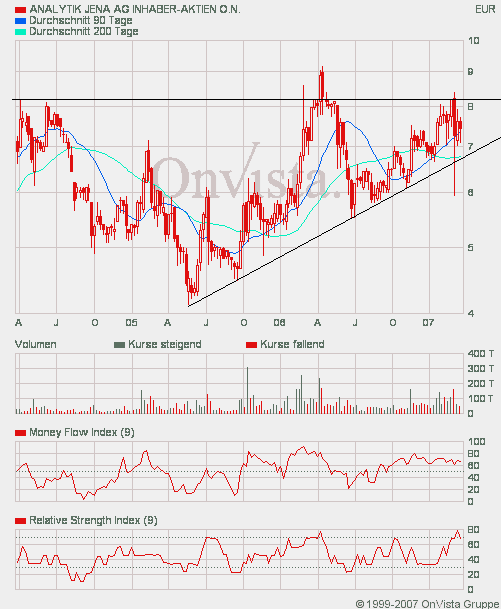
Task: Click the red Kurse fallend swatch
Action: (x=252, y=345)
